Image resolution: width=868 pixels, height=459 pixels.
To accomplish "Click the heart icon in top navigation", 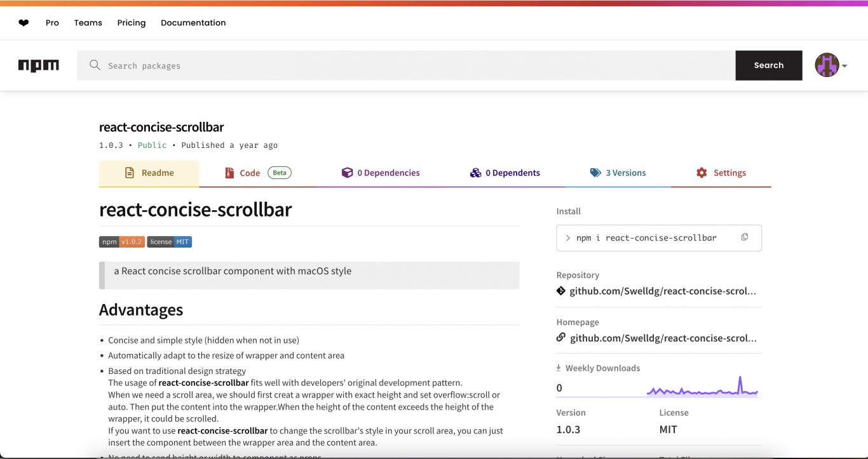I will [x=24, y=23].
